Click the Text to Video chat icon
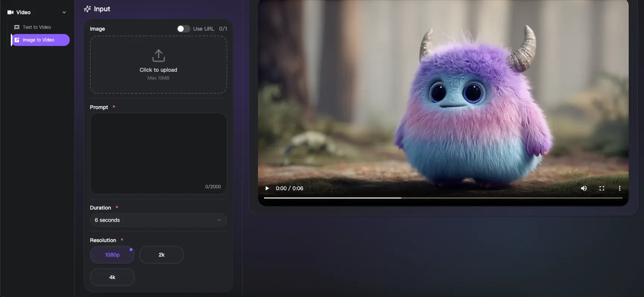Image resolution: width=644 pixels, height=297 pixels. (x=17, y=27)
